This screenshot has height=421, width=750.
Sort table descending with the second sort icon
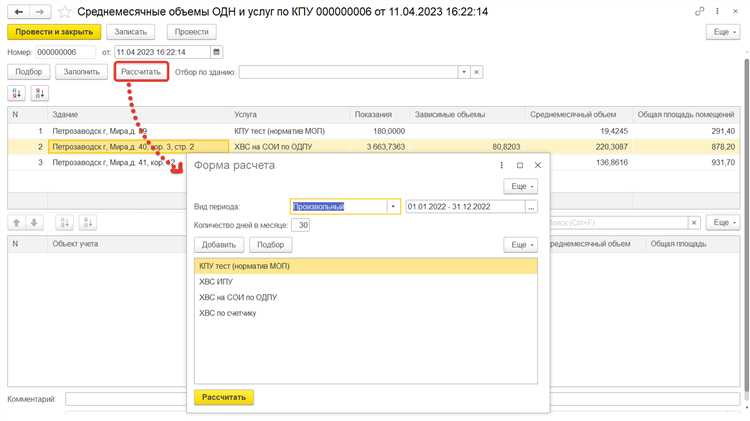[39, 93]
